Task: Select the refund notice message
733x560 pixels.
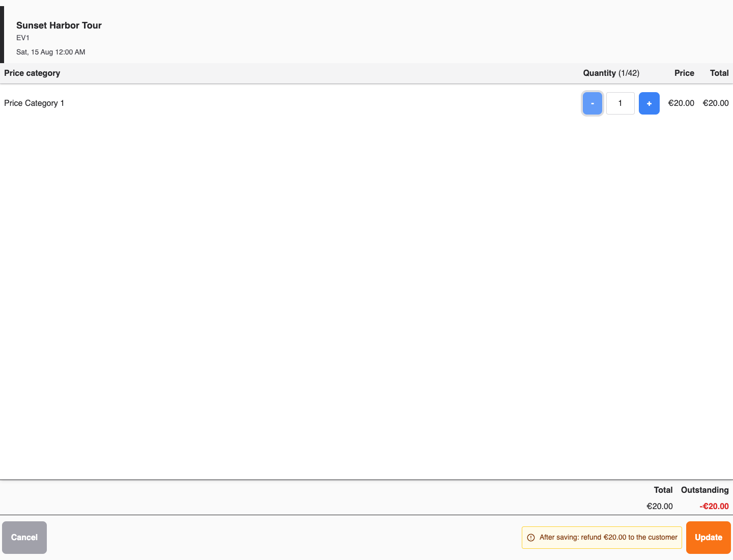Action: (602, 538)
